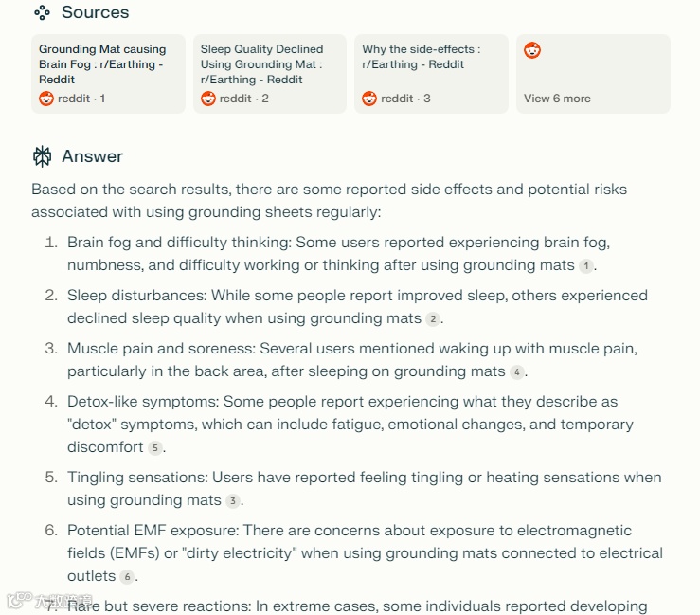Click Reddit icon on first source card
The image size is (700, 615).
coord(46,99)
